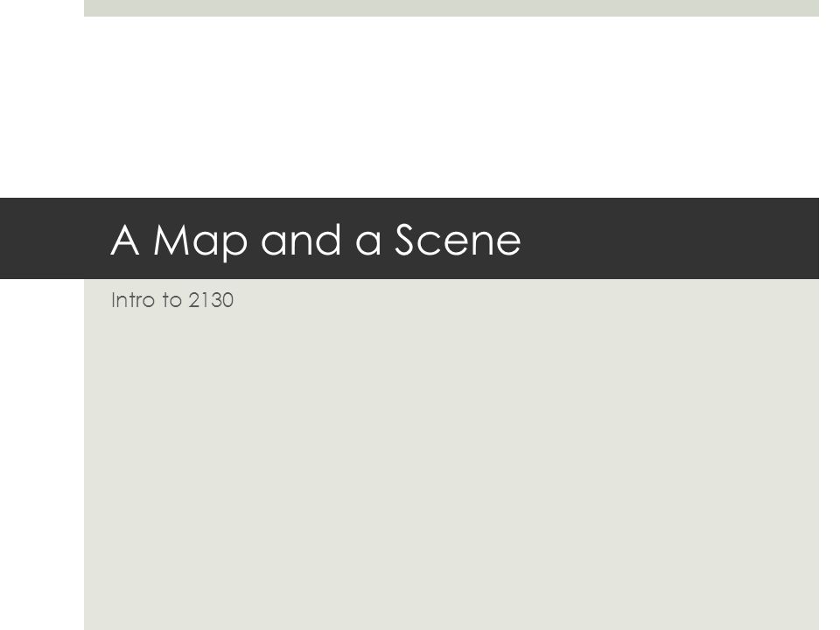Click the large light gray area below the subtitle
Viewport: 840px width, 630px height.
pos(451,472)
